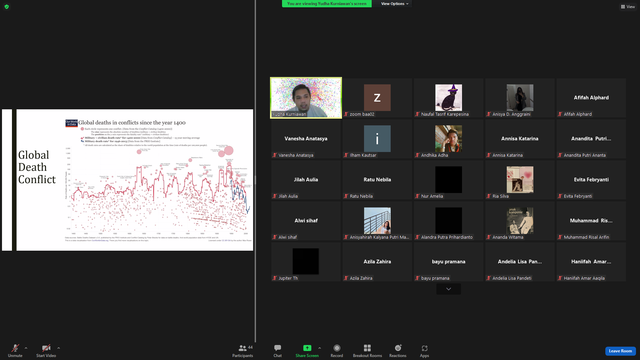Select Anisyahirah Kalyana Putri's participant tile
640x360 pixels.
point(377,221)
